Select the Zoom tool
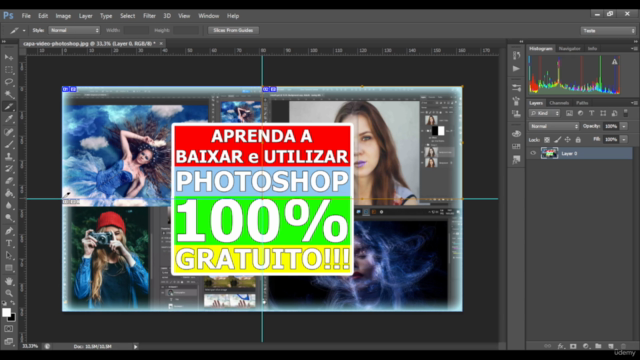Screen dimensions: 640x360 pyautogui.click(x=9, y=293)
